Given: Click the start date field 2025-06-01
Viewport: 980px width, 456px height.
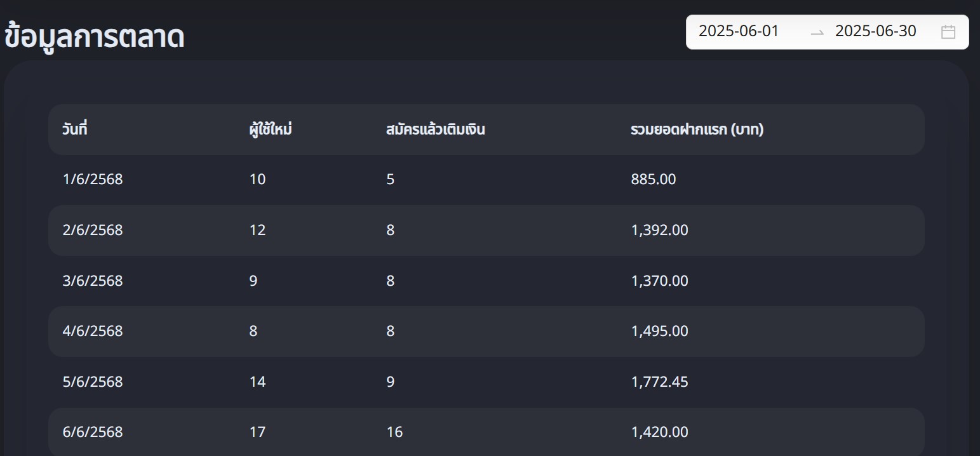Looking at the screenshot, I should coord(738,31).
